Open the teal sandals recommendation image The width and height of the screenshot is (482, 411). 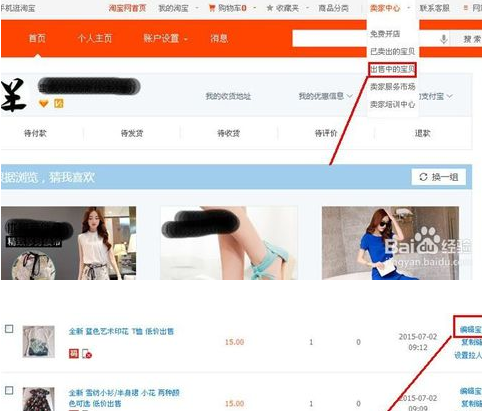click(x=229, y=243)
